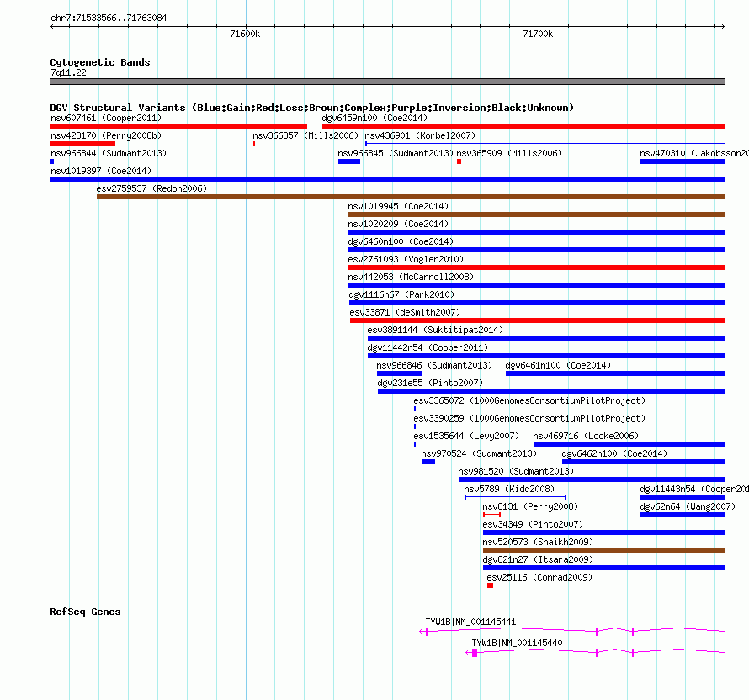This screenshot has width=749, height=700.
Task: Open the nsv366857 (Mills2006) variant label
Action: click(305, 135)
